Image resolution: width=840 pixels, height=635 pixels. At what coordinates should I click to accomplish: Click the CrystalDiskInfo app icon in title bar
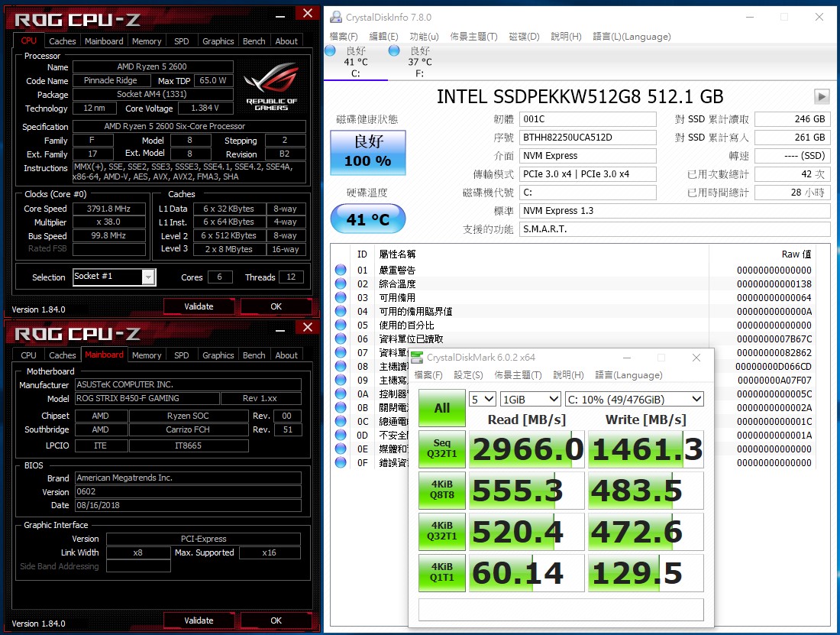pyautogui.click(x=336, y=17)
